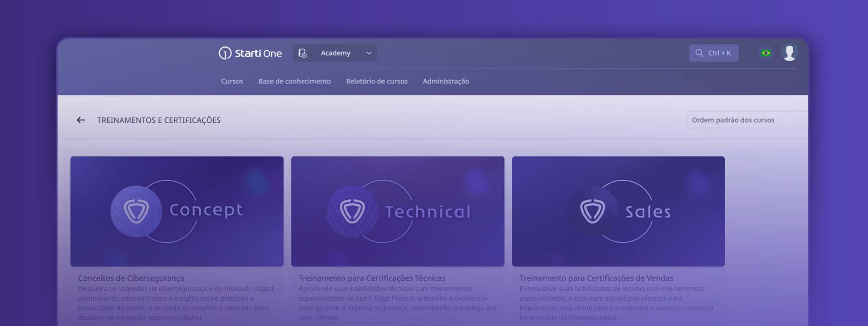Open Ordem padrão dos cursos dropdown

[746, 120]
